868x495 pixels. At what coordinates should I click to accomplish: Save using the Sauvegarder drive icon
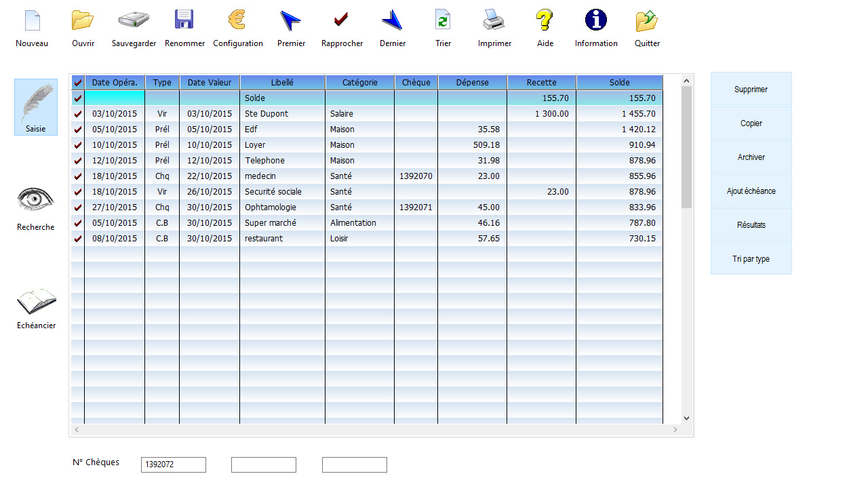coord(134,20)
